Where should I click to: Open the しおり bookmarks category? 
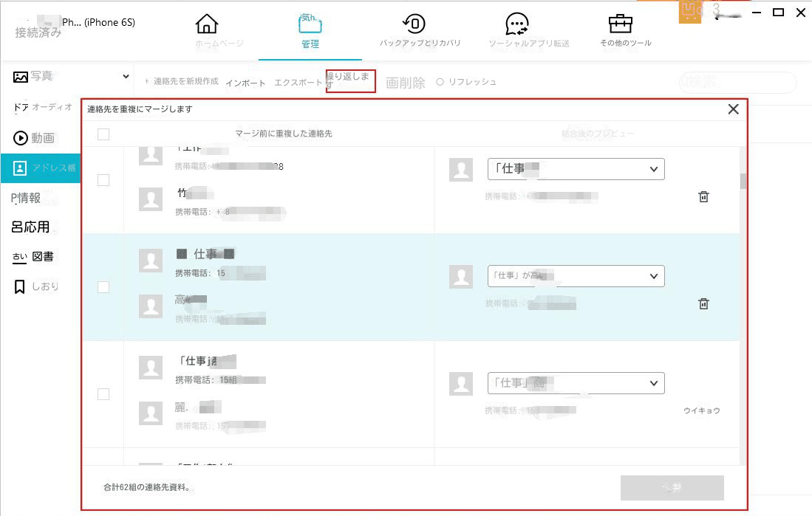click(35, 286)
